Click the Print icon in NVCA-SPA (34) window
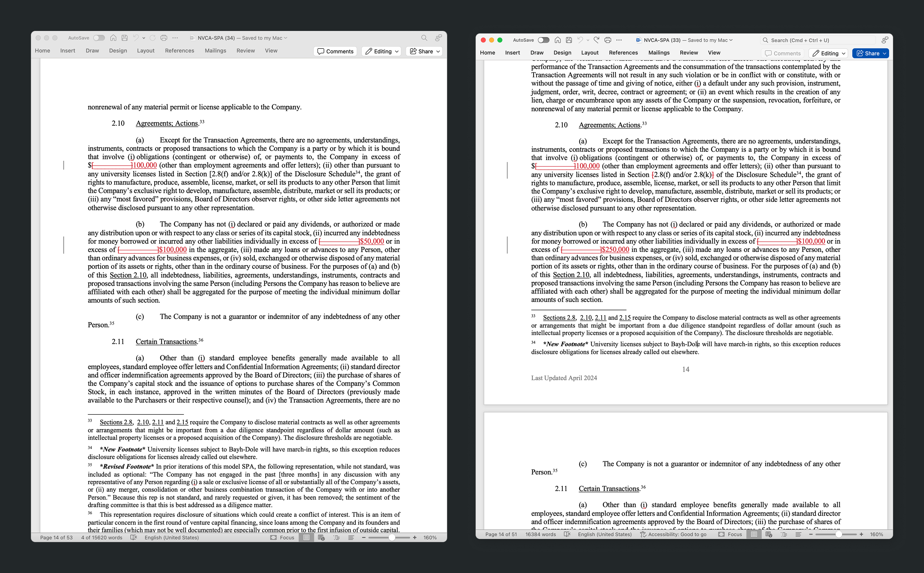Image resolution: width=924 pixels, height=573 pixels. click(164, 38)
